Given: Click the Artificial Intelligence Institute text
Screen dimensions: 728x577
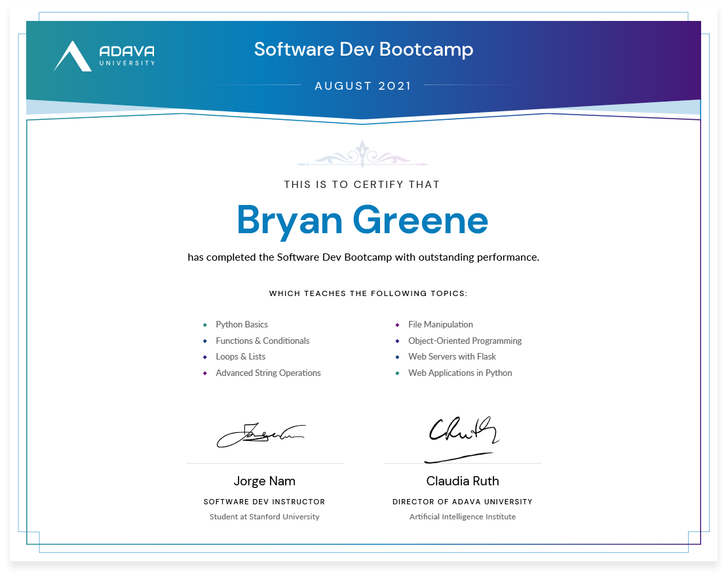Looking at the screenshot, I should [x=463, y=517].
